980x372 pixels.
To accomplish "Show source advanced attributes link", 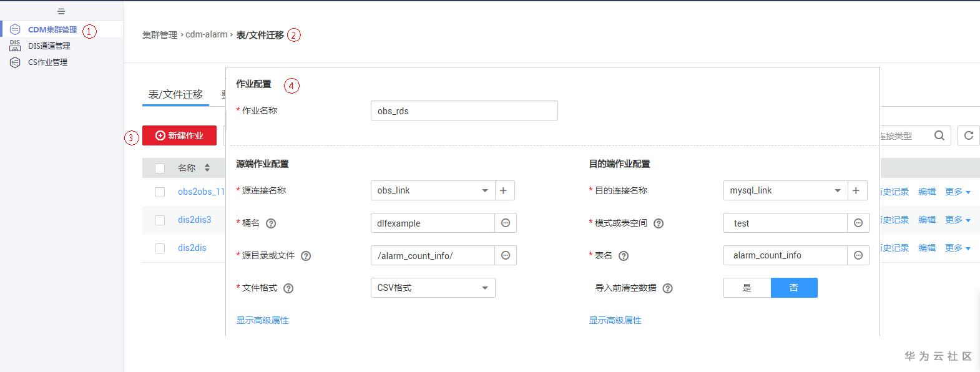I will [x=262, y=320].
